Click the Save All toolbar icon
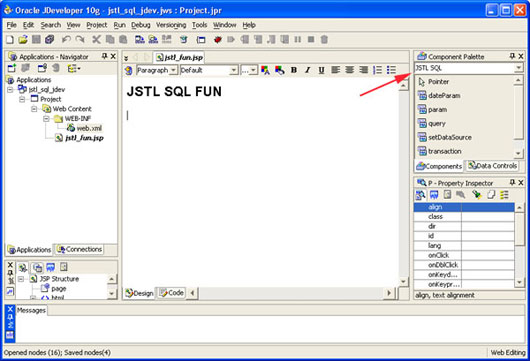This screenshot has height=361, width=530. tap(50, 40)
